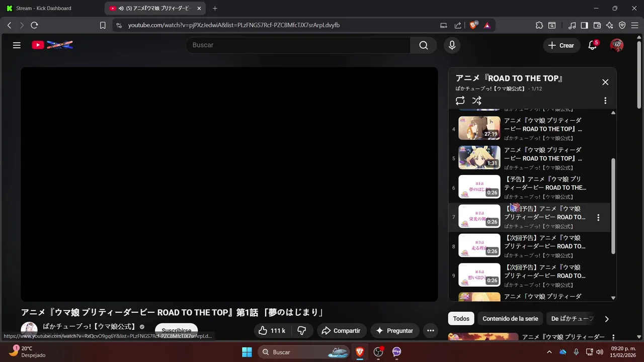Click the share page icon in address bar

click(x=458, y=25)
